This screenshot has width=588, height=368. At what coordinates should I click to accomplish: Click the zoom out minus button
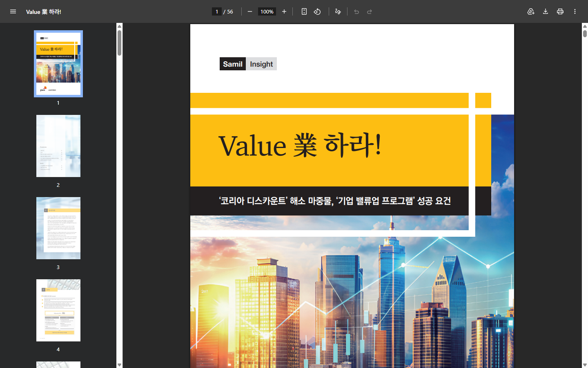250,11
